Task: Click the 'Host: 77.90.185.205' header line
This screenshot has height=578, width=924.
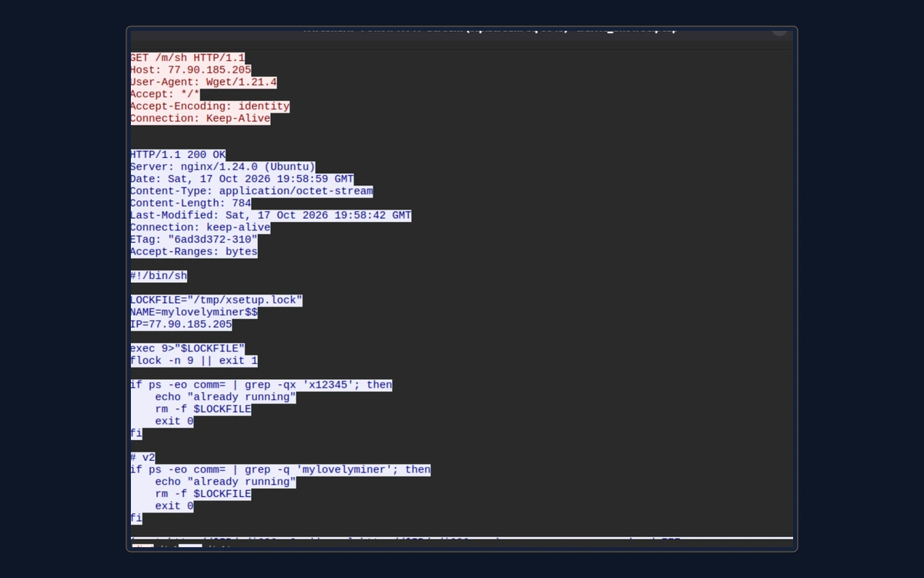Action: [190, 70]
